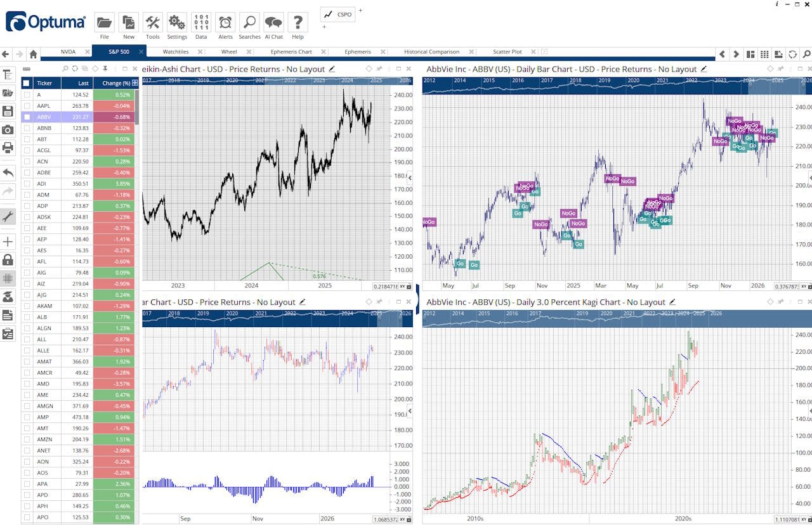Show the previous tabs with left arrow

click(722, 55)
